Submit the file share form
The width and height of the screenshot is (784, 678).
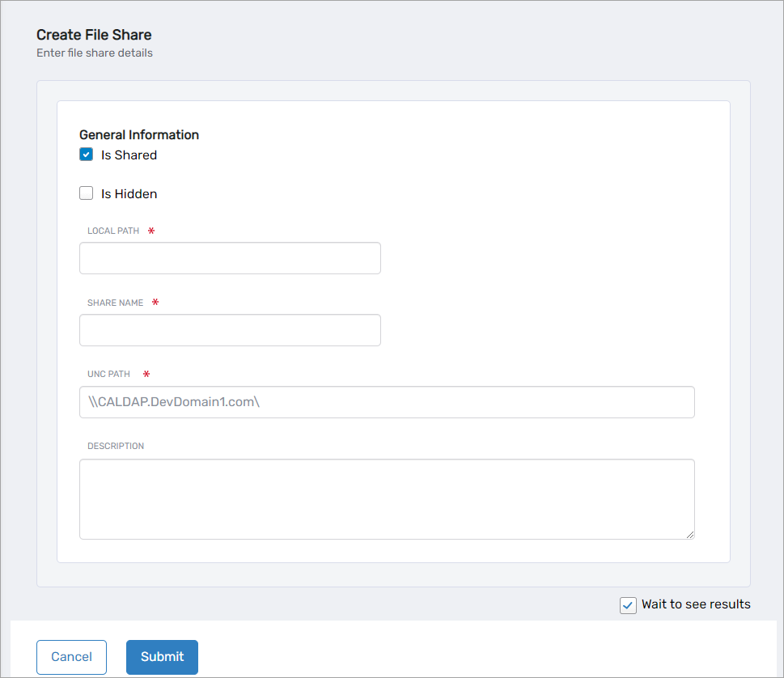162,657
